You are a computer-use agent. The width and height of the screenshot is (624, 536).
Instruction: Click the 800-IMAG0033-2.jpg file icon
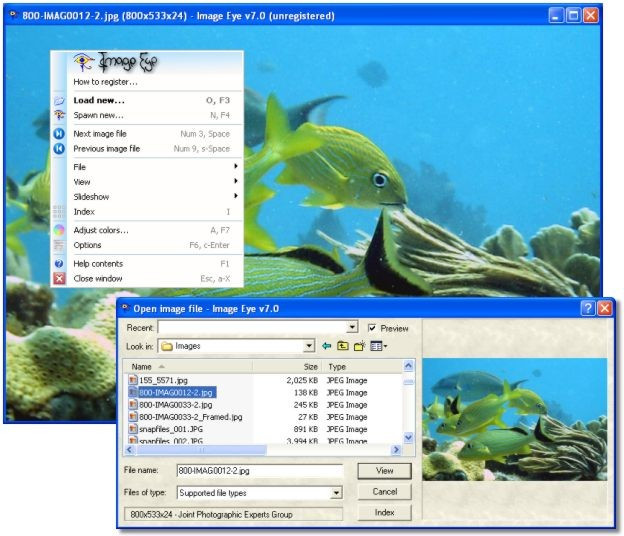point(133,405)
